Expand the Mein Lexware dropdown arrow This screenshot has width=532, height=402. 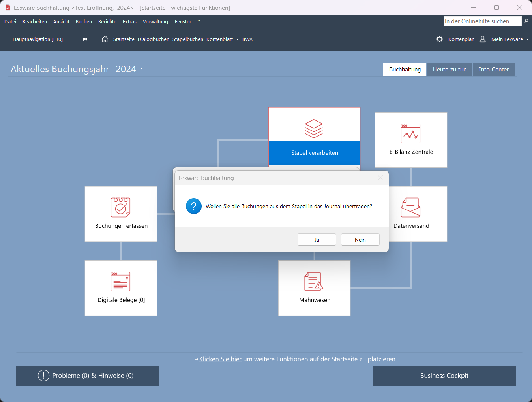click(527, 39)
